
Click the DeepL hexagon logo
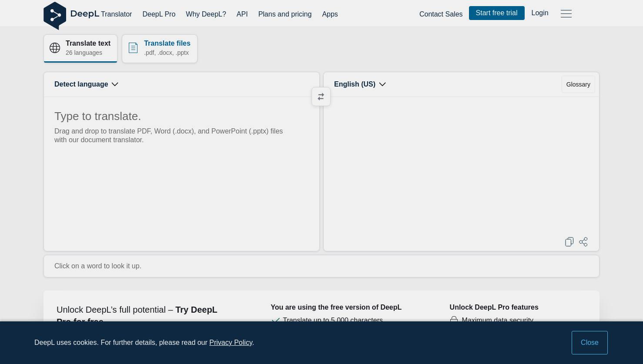click(x=55, y=16)
